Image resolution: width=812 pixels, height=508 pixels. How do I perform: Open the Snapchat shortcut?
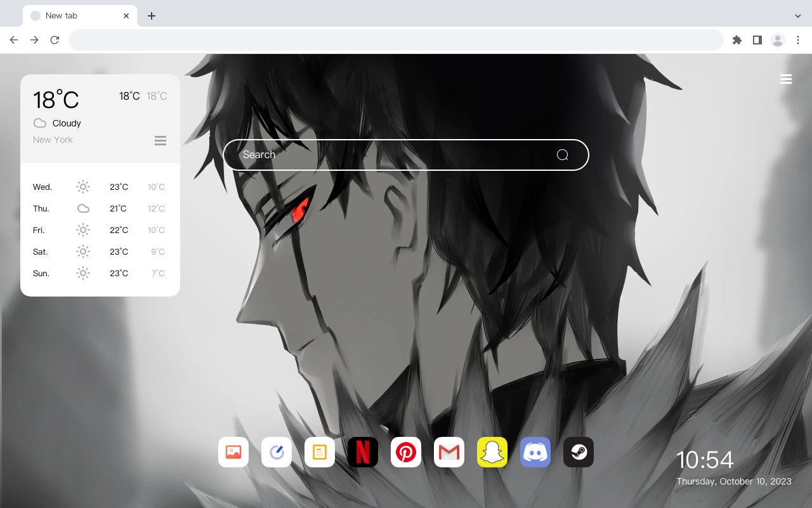pyautogui.click(x=492, y=452)
